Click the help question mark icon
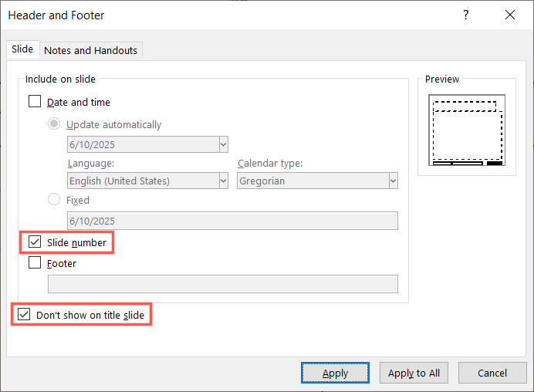Screen dimensions: 534x392 (x=465, y=15)
